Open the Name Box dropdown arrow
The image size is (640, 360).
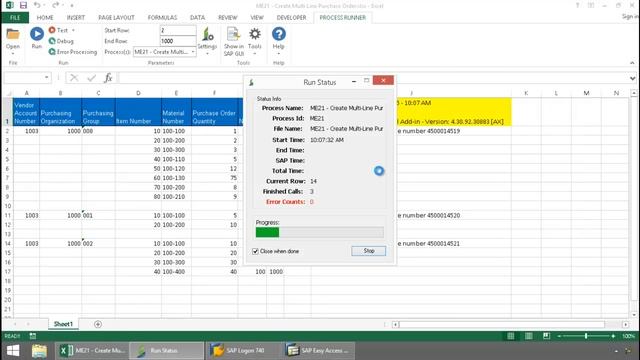(47, 78)
